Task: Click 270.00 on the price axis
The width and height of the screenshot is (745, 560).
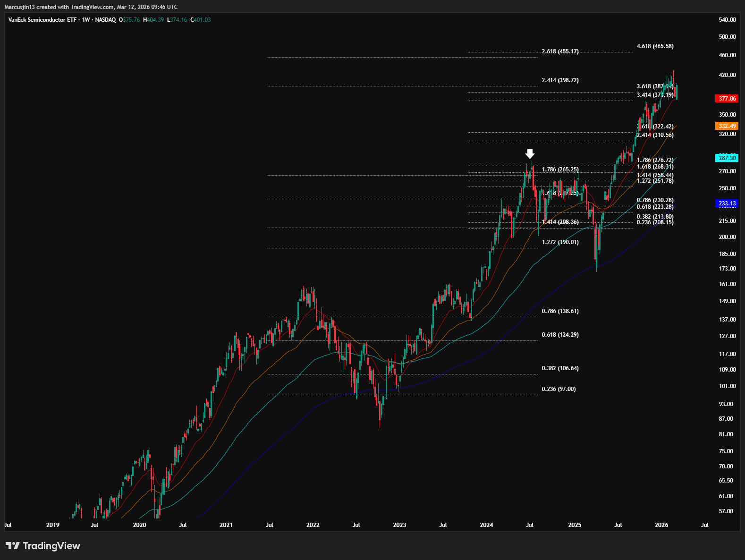Action: [x=727, y=171]
